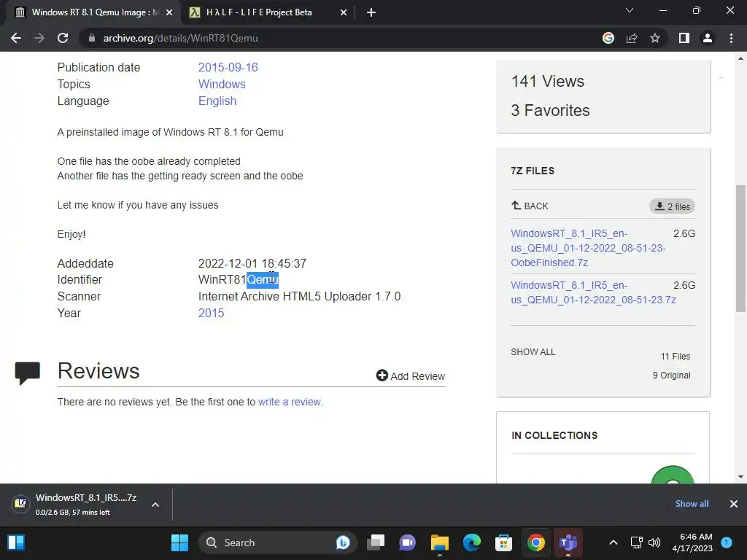Screen dimensions: 747x560
Task: Download the OobeFinished.7z file
Action: 588,248
